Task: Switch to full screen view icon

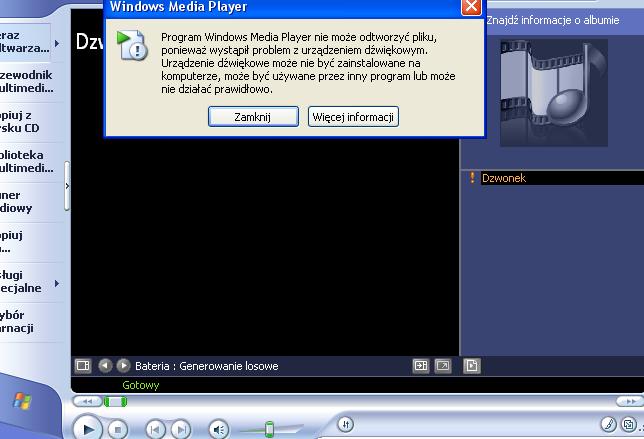Action: click(443, 365)
